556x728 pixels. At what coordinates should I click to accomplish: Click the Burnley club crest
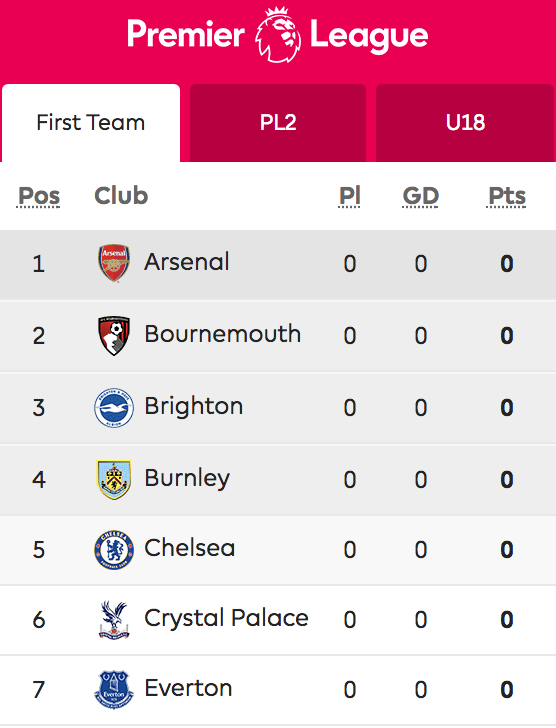click(x=114, y=480)
